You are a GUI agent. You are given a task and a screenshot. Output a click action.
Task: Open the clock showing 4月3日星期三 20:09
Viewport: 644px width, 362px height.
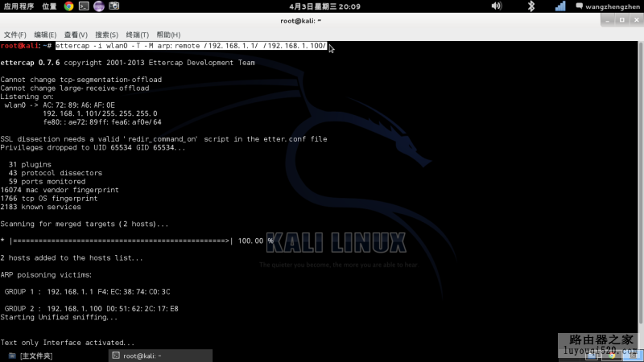(x=324, y=6)
